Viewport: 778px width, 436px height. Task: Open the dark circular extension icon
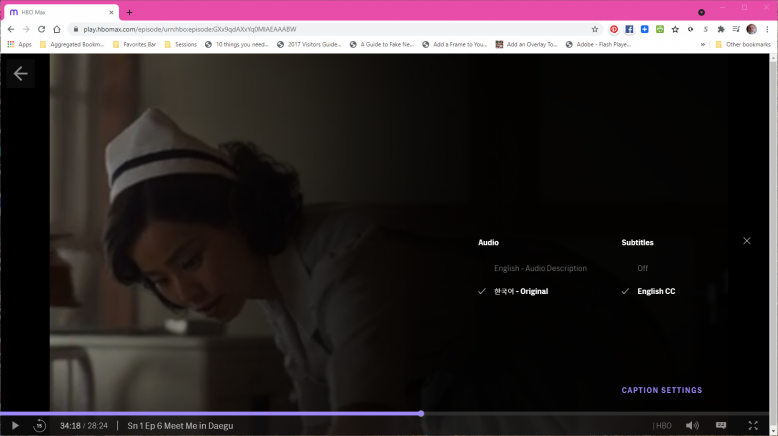coord(690,29)
